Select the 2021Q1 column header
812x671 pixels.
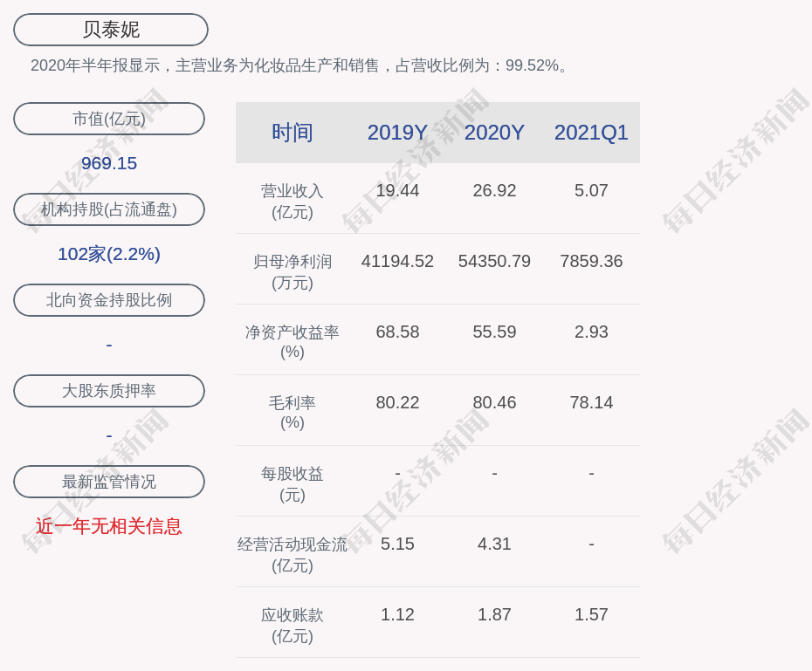point(591,133)
